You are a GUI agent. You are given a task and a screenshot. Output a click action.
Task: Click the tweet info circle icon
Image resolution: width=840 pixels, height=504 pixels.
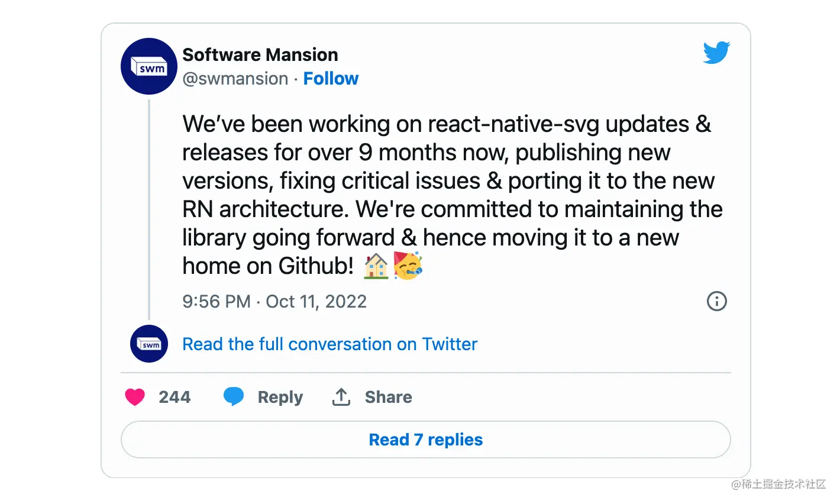click(x=716, y=301)
